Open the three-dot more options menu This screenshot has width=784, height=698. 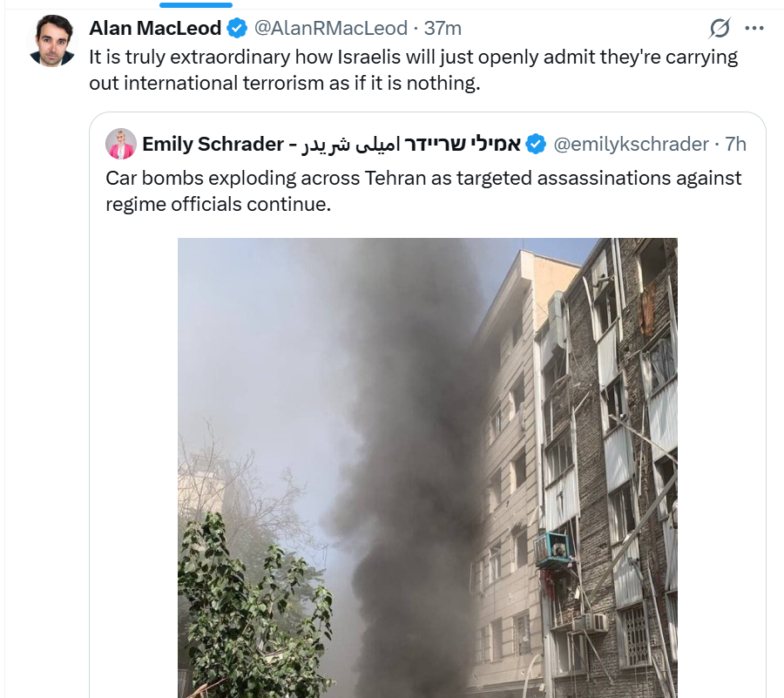(754, 28)
